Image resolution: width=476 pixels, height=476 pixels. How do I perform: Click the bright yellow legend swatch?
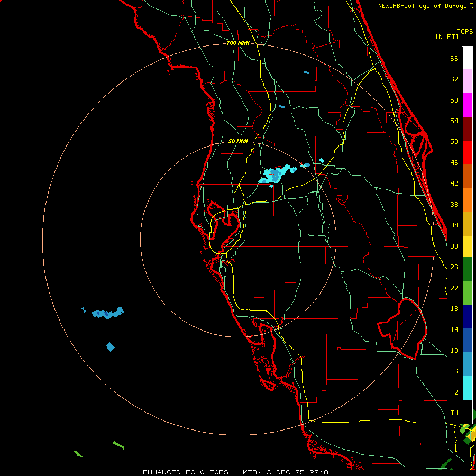pyautogui.click(x=467, y=246)
